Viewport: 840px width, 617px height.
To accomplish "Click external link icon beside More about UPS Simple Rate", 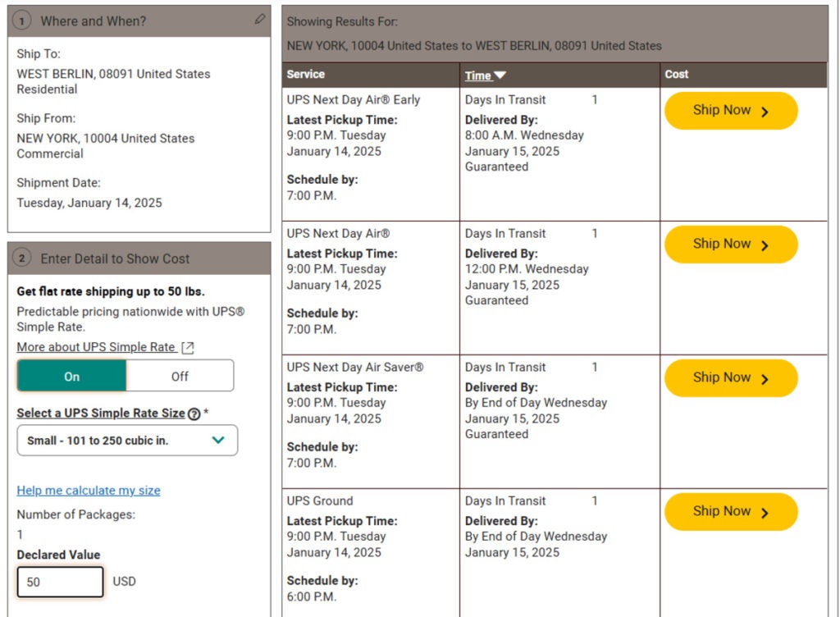I will pos(186,346).
